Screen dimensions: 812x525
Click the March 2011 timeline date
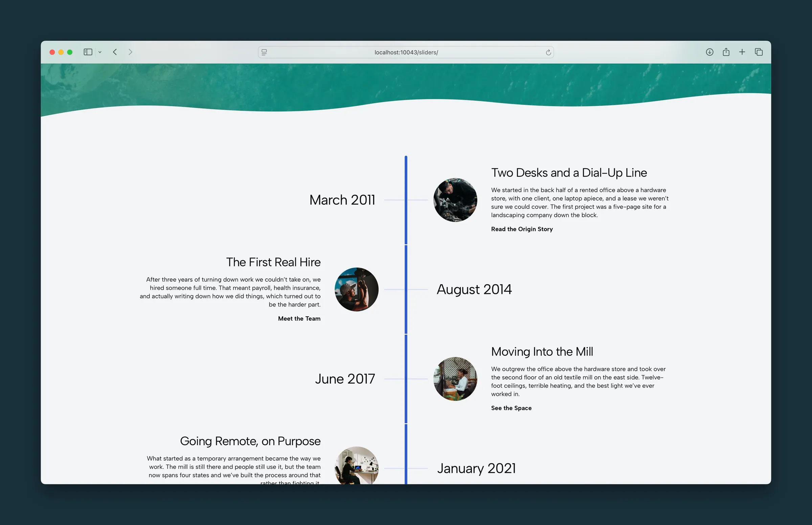click(342, 200)
